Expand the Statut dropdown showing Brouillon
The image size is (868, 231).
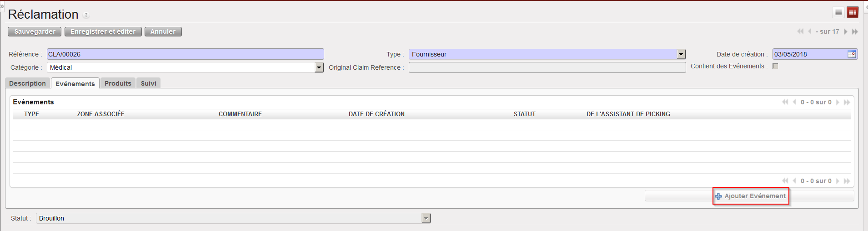pos(426,218)
